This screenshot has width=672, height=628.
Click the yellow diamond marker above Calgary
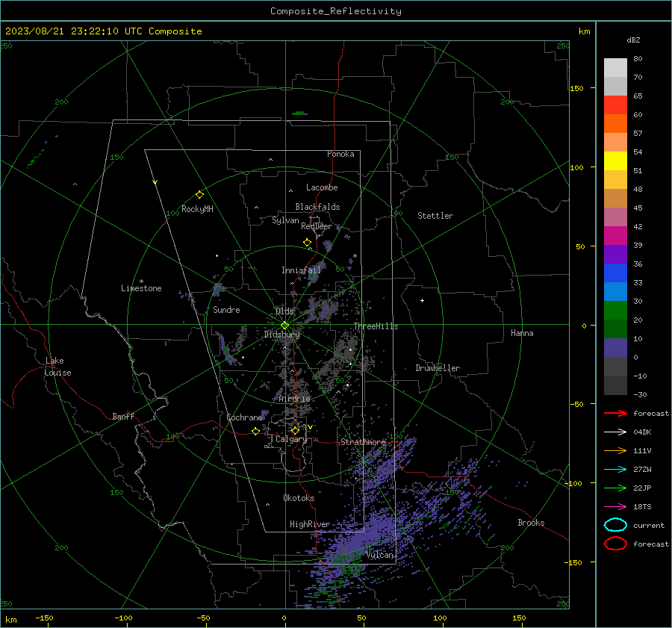(295, 430)
